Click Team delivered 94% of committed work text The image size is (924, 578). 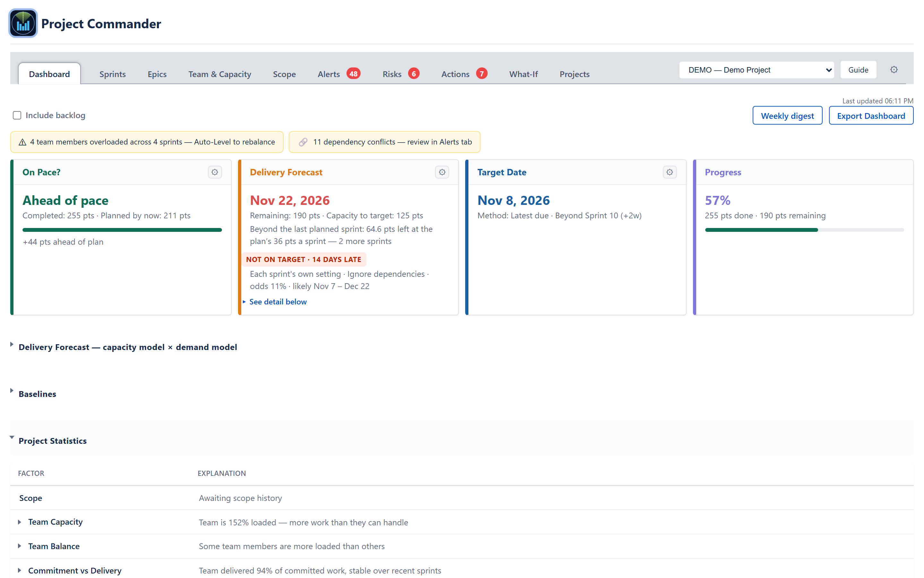(320, 570)
